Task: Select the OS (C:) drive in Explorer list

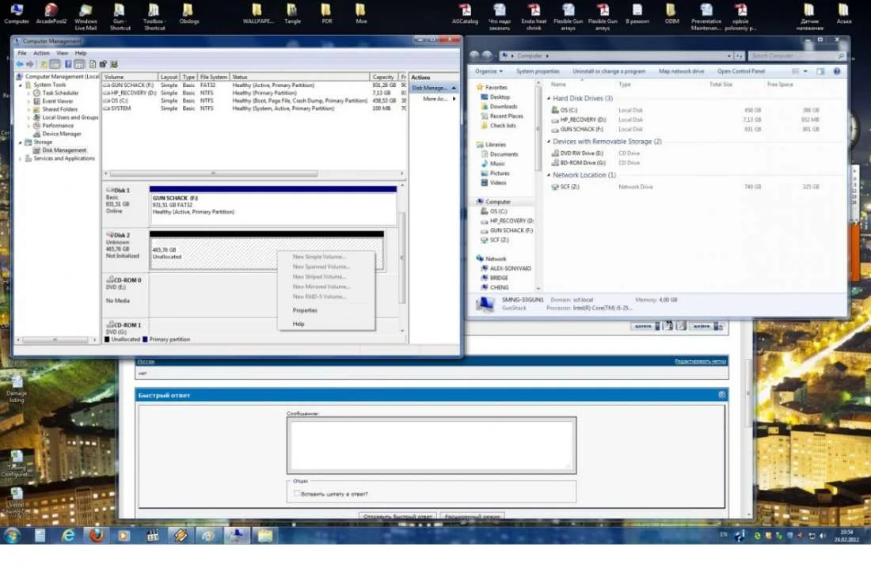Action: (569, 110)
